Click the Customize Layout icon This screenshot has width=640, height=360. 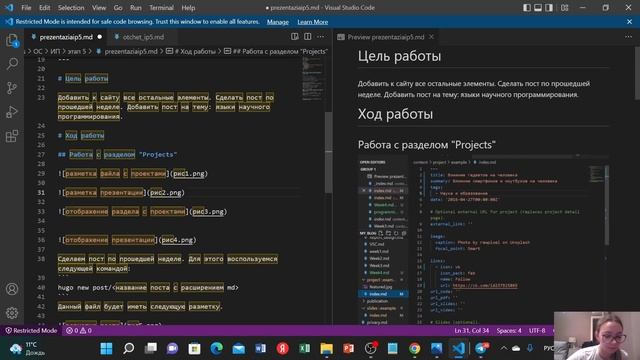coord(564,8)
